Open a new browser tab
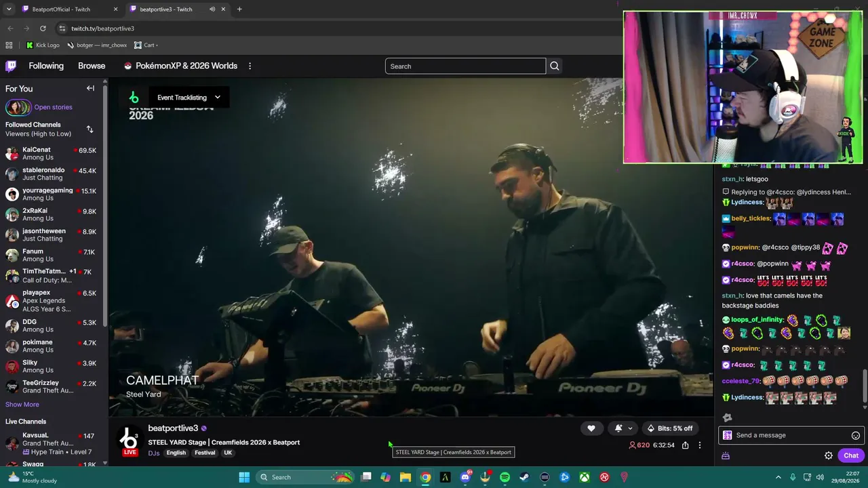This screenshot has height=488, width=868. coord(239,9)
